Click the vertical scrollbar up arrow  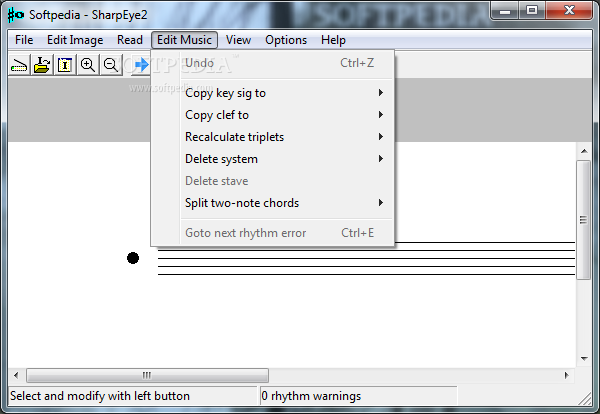click(x=584, y=151)
